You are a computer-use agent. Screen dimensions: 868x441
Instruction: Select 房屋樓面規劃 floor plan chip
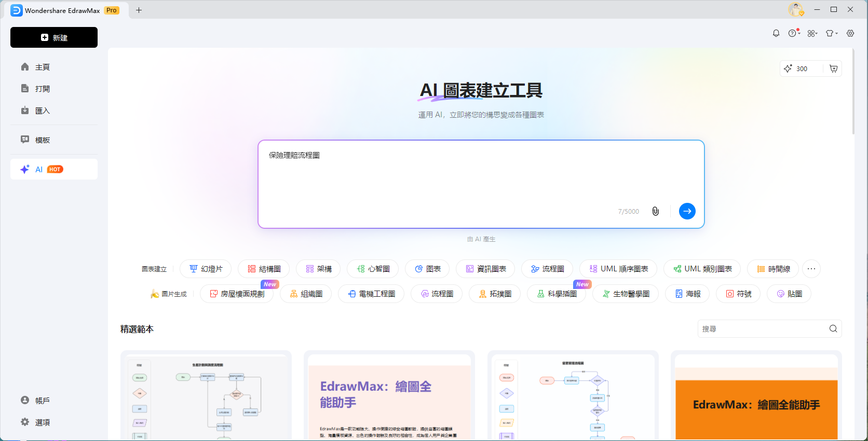(x=237, y=294)
